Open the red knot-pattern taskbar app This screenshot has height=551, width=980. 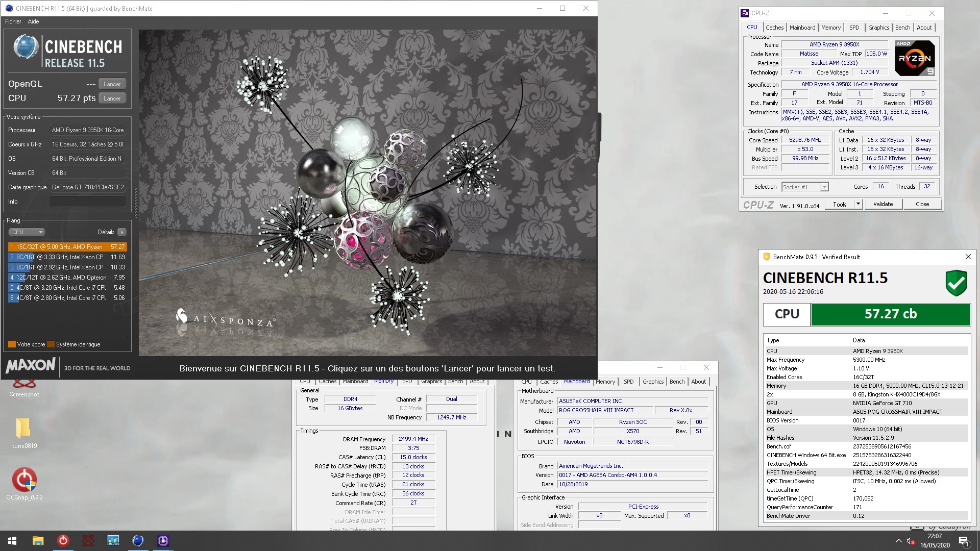coord(88,541)
